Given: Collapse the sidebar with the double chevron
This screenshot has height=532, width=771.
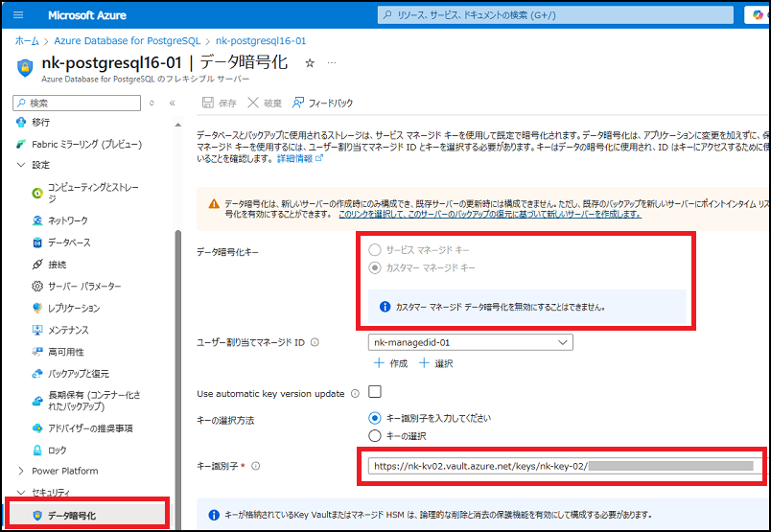Looking at the screenshot, I should 172,103.
